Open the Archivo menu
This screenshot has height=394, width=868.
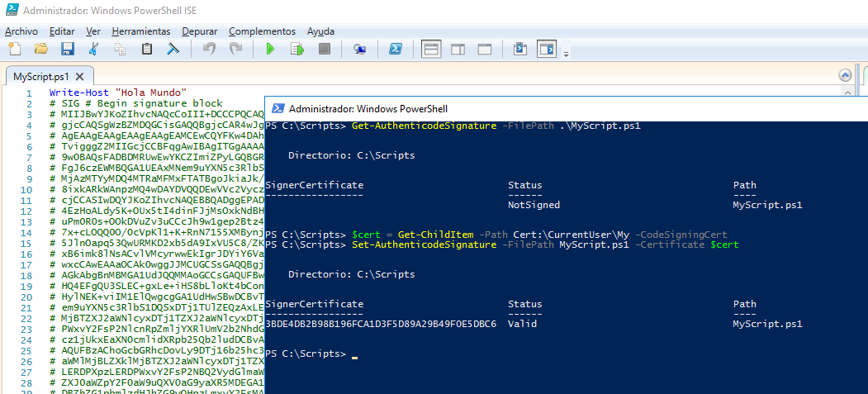(21, 31)
